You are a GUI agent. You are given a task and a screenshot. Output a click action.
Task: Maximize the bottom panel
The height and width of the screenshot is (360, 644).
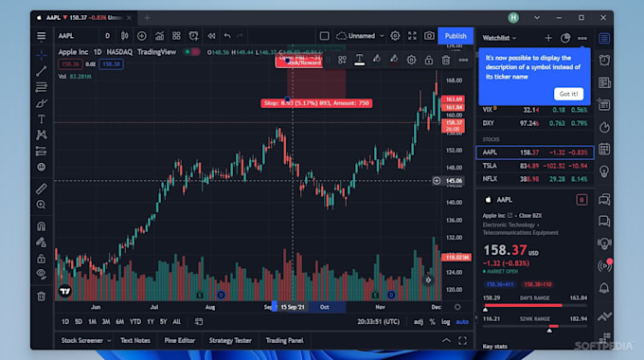click(x=463, y=341)
